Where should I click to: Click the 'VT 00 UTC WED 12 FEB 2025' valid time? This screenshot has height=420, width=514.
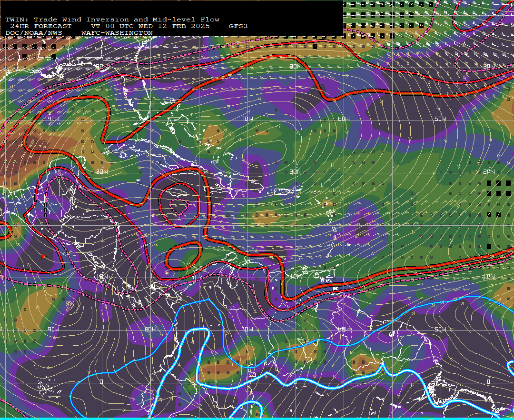(x=150, y=26)
